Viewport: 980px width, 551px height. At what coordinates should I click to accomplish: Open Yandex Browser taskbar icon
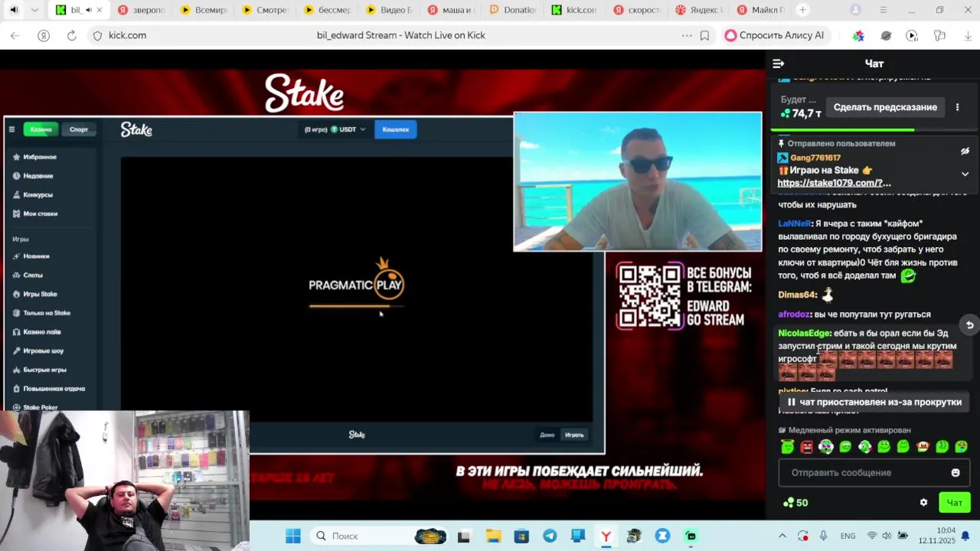[606, 536]
